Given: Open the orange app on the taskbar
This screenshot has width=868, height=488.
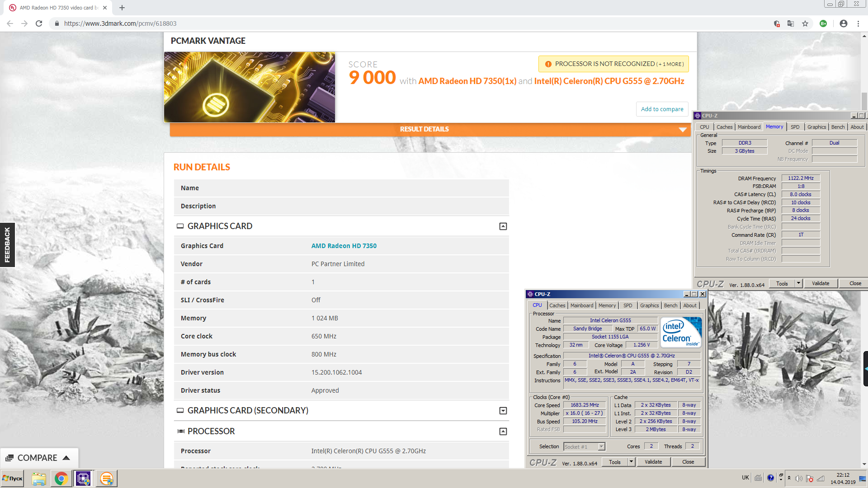Looking at the screenshot, I should tap(107, 479).
